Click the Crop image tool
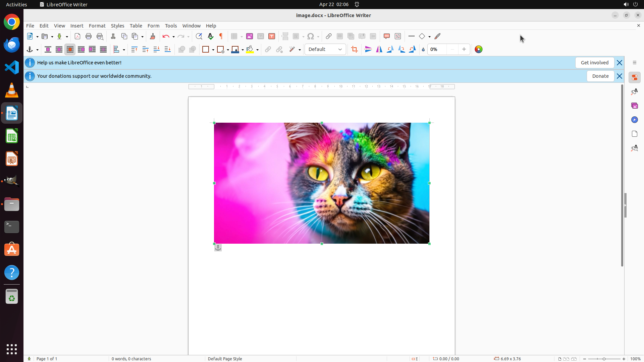The height and width of the screenshot is (362, 644). (x=355, y=49)
